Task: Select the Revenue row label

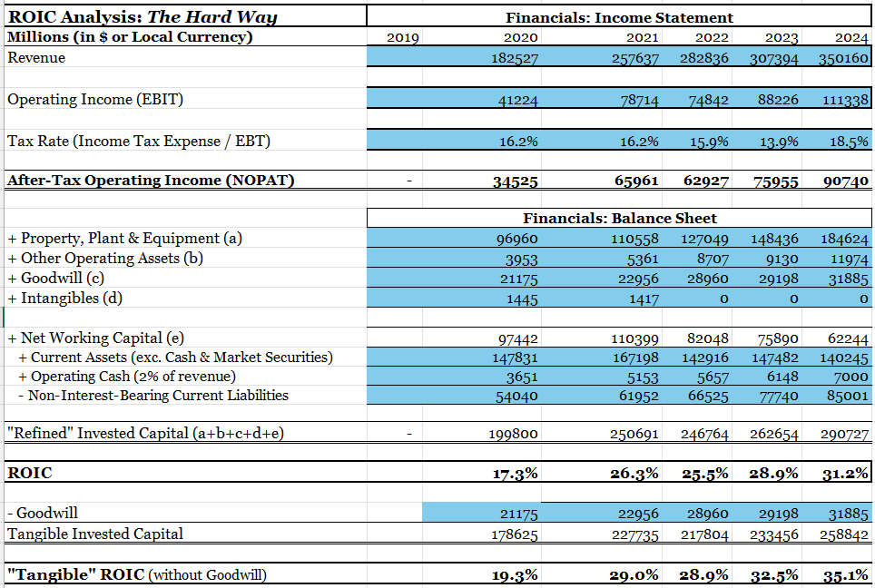Action: (36, 57)
